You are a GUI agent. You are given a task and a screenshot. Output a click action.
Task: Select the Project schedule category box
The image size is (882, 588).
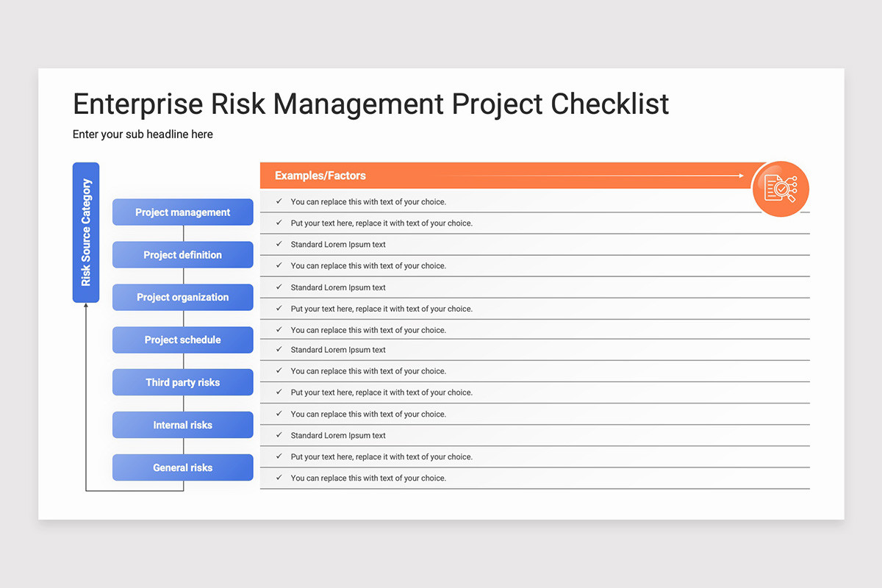click(183, 340)
